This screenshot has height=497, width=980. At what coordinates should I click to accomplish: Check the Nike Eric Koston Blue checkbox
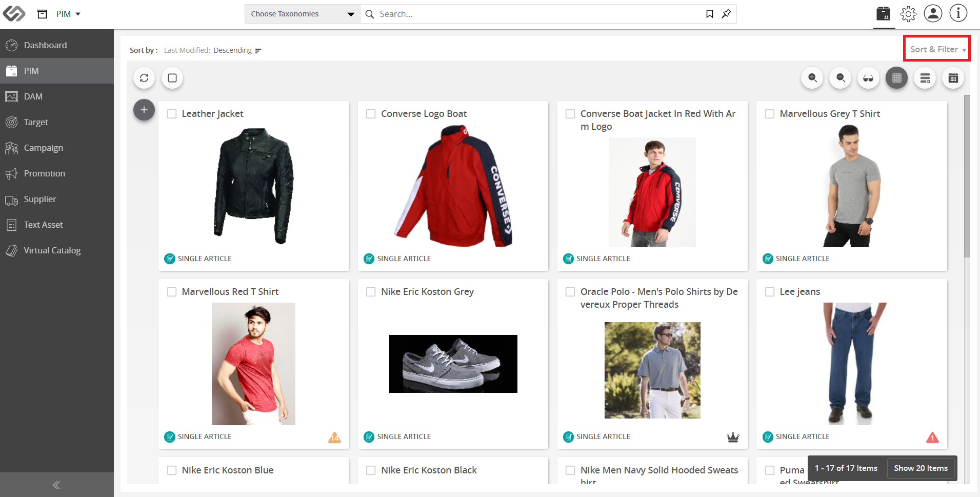(x=172, y=470)
